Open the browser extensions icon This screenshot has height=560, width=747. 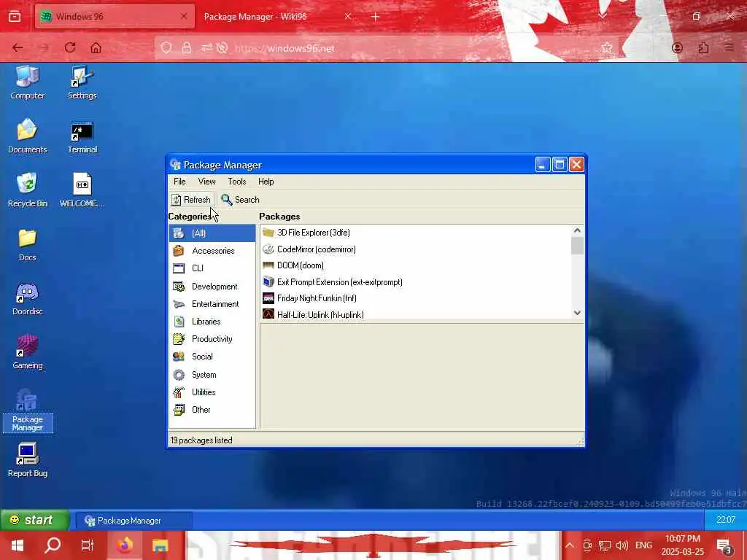coord(703,47)
